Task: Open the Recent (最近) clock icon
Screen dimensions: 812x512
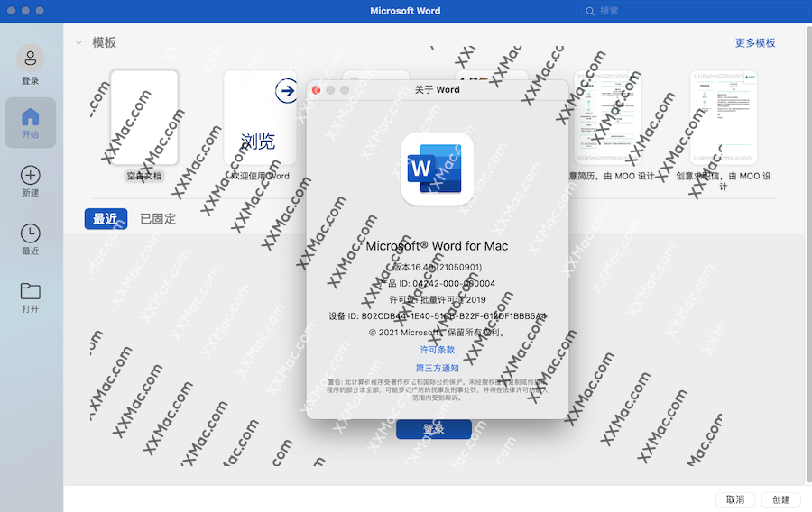Action: click(31, 233)
